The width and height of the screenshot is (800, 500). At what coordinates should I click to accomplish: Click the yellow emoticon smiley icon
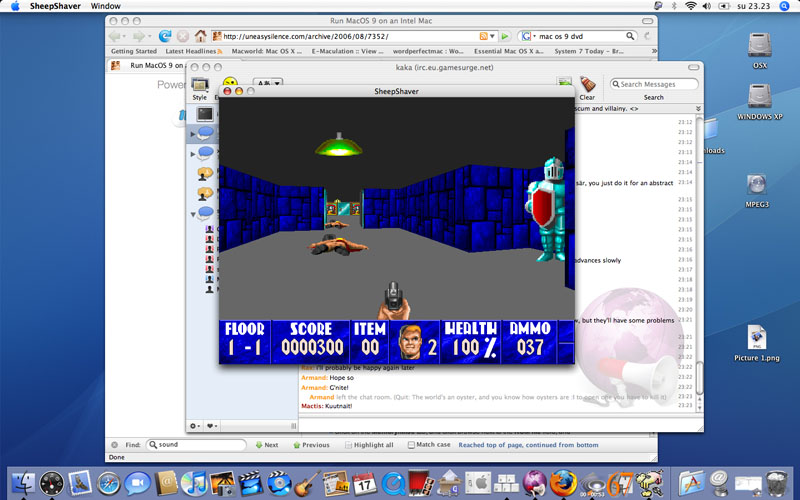coord(230,81)
